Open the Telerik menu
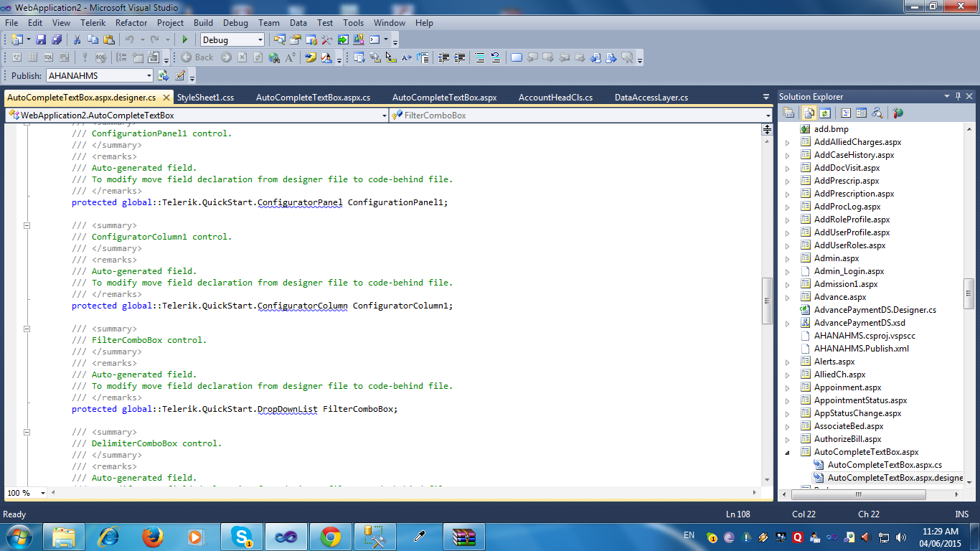980x551 pixels. pos(93,23)
